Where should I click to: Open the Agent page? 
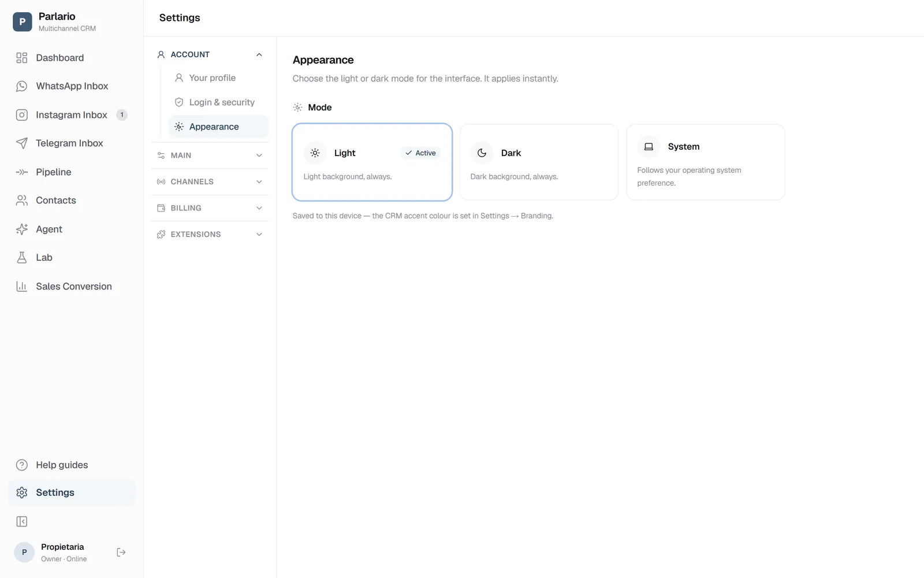[72, 229]
